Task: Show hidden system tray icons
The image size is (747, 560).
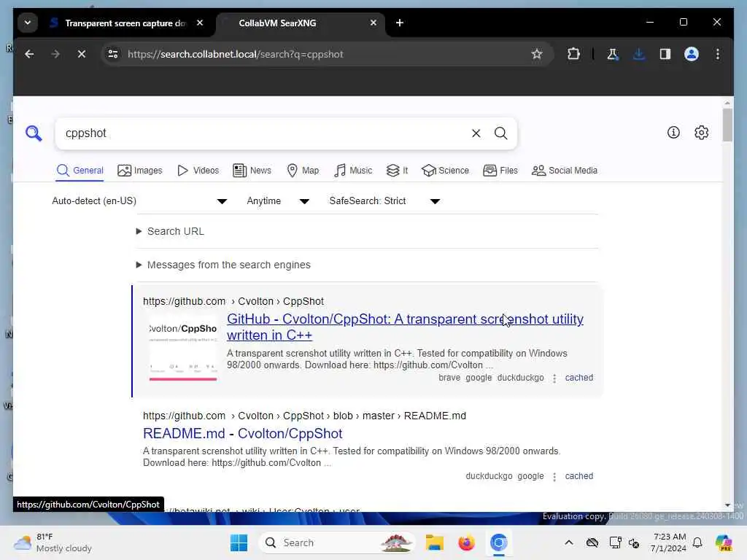Action: [569, 542]
